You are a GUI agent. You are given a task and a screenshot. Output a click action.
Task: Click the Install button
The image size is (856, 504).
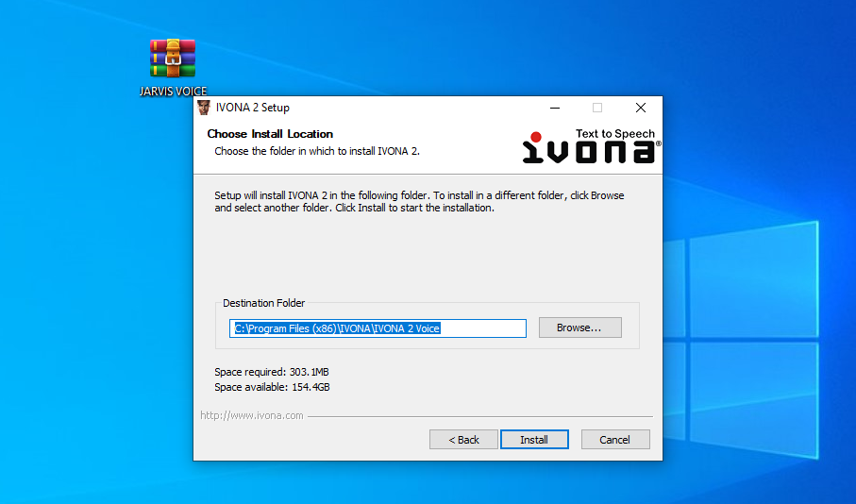[534, 440]
